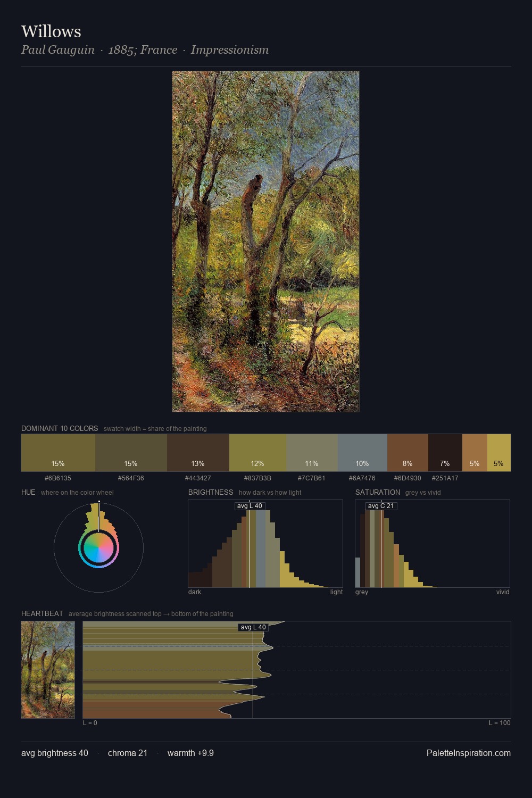
Task: Click 'avg L 40' label in Brightness histogram
Action: click(250, 506)
